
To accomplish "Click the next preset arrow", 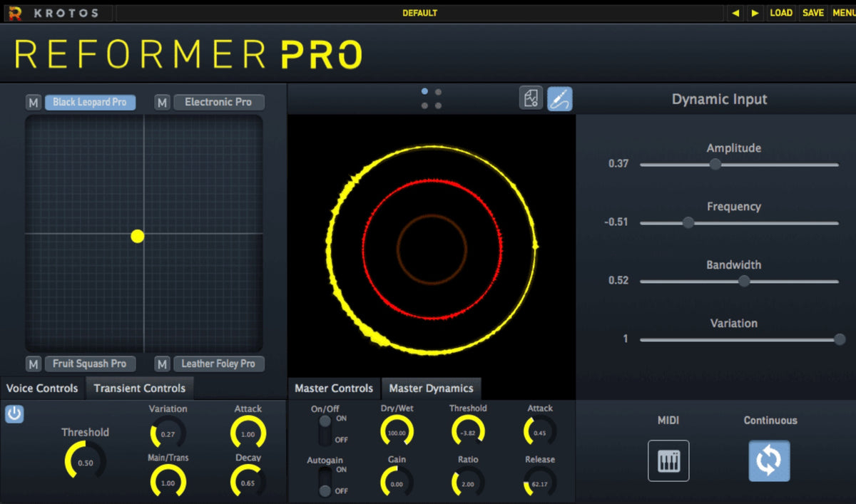I will [x=755, y=12].
